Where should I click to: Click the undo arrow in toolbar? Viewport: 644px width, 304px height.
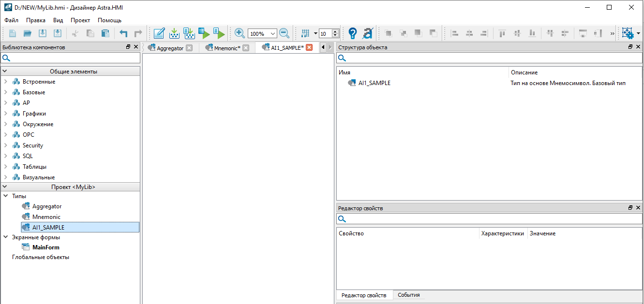124,33
